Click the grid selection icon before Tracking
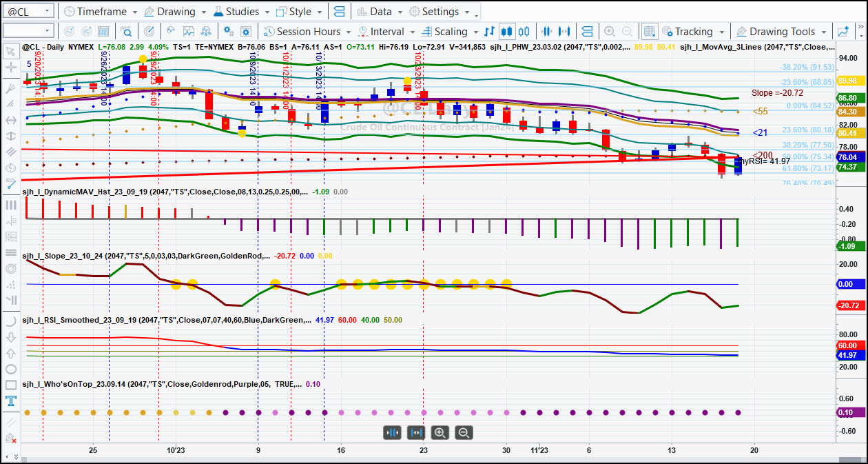 pos(650,32)
